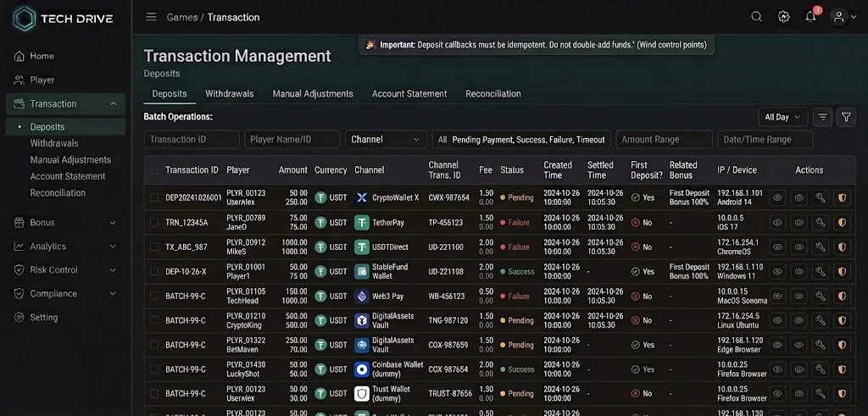The width and height of the screenshot is (868, 416).
Task: Click the Transaction ID search field
Action: (x=192, y=140)
